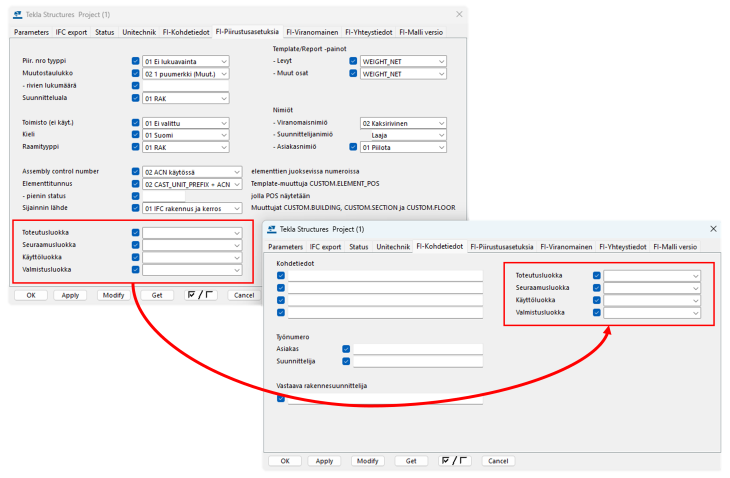
Task: Click Asiakas text field in front window
Action: (x=418, y=349)
